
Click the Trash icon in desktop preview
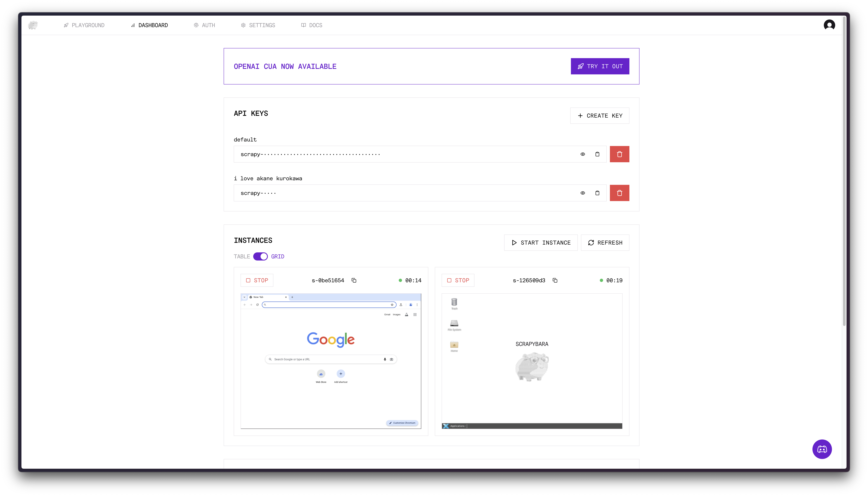[454, 304]
